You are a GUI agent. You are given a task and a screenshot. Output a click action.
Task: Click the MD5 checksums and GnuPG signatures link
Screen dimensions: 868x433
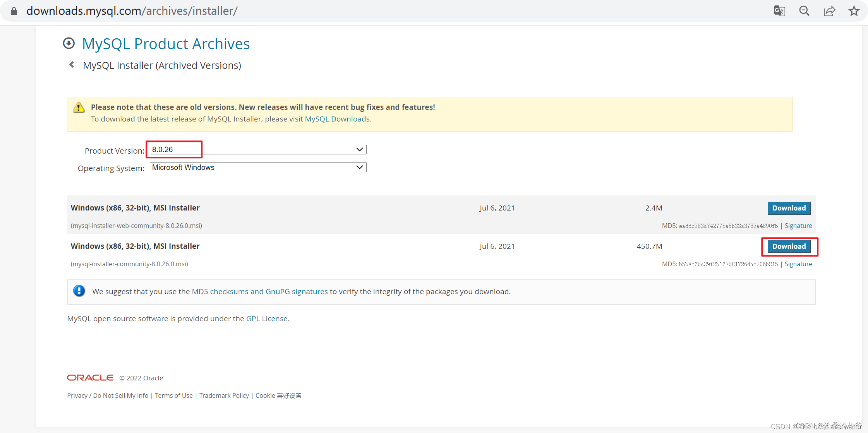[260, 291]
